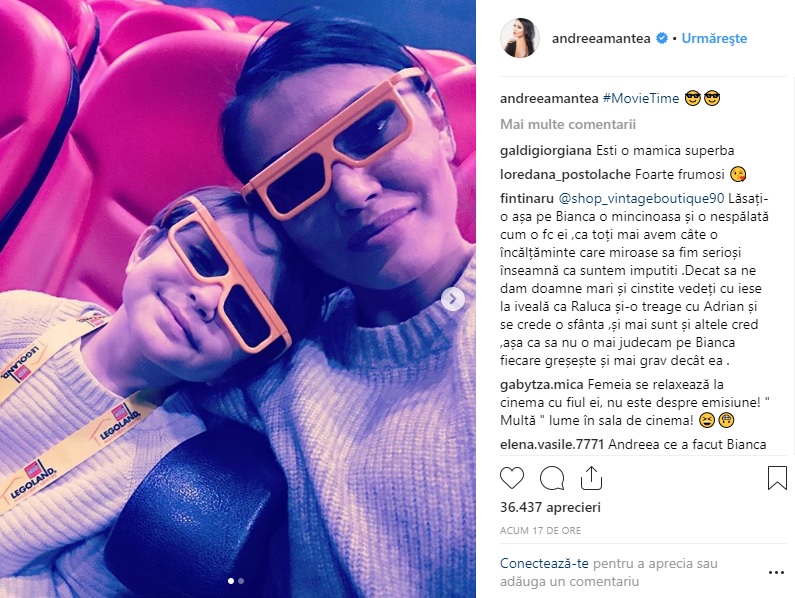The height and width of the screenshot is (598, 795).
Task: Visit fintinaru commenter profile
Action: (526, 199)
